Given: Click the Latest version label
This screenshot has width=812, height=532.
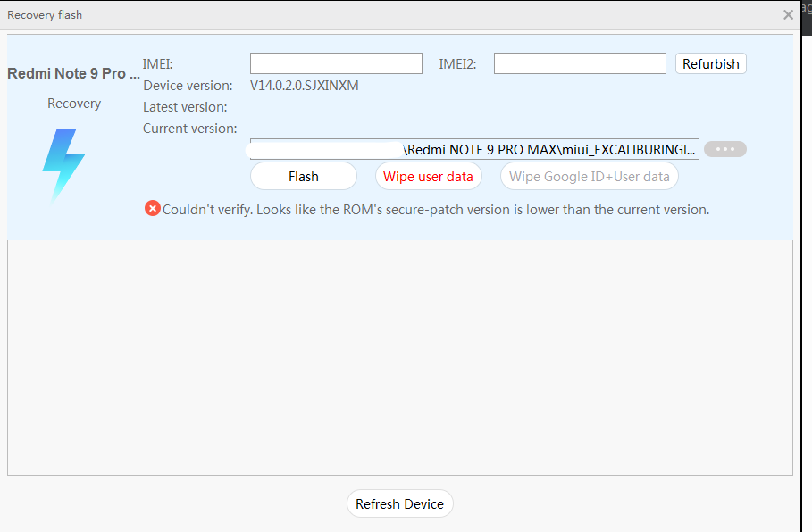Looking at the screenshot, I should point(185,107).
